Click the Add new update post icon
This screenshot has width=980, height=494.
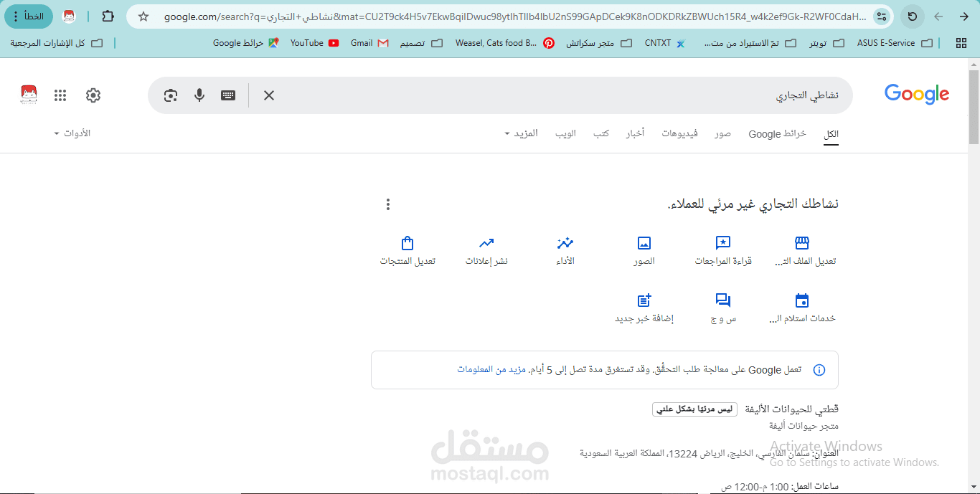tap(644, 300)
